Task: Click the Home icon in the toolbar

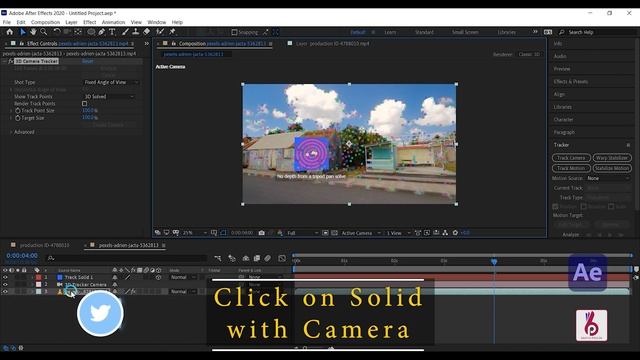Action: [10, 32]
